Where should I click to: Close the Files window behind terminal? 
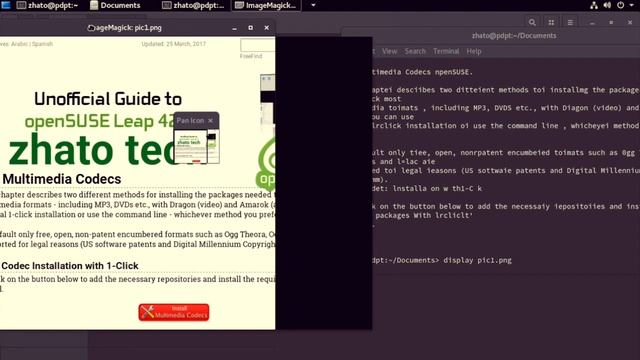pyautogui.click(x=630, y=22)
